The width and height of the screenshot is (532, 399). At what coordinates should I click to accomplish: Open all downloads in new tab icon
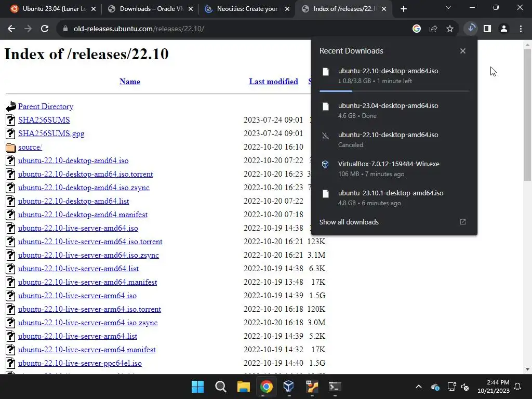pyautogui.click(x=463, y=222)
